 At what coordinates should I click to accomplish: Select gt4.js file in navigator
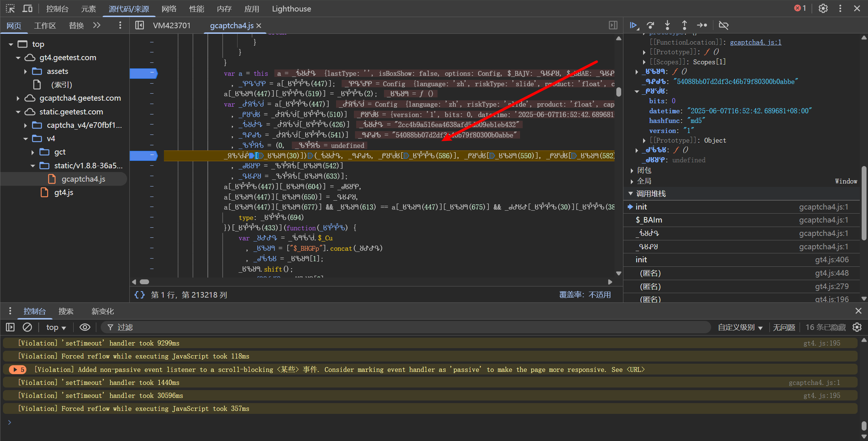(64, 192)
